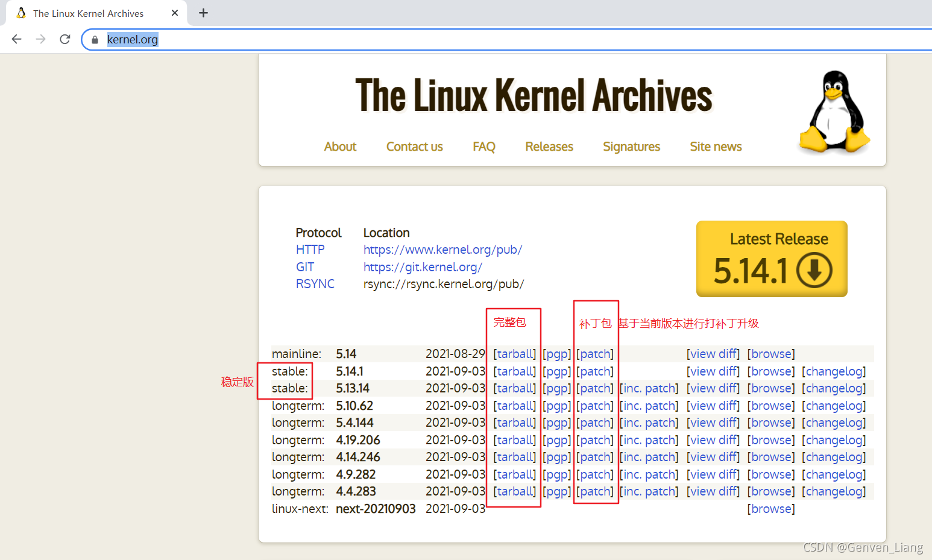Go to the FAQ page
This screenshot has height=560, width=932.
pos(484,146)
